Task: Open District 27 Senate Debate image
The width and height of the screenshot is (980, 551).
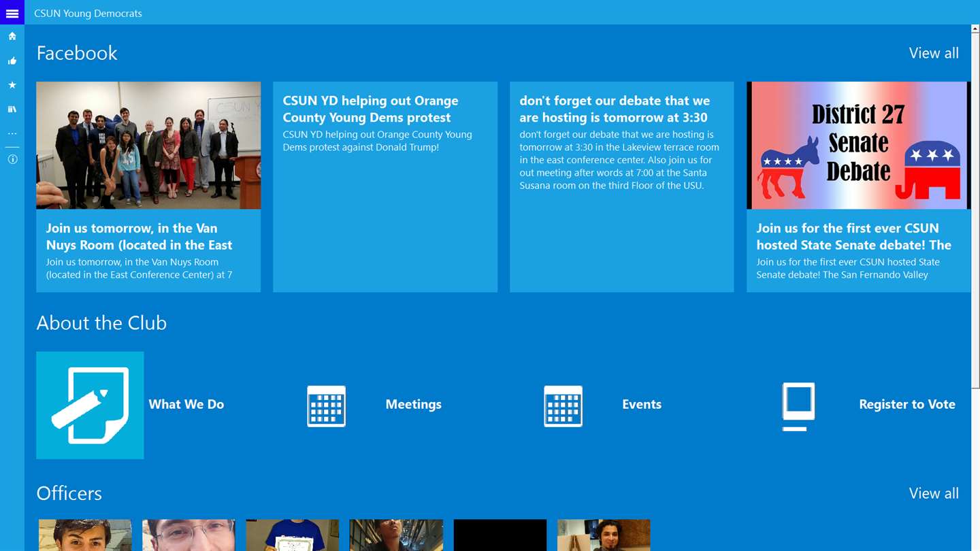Action: [858, 145]
